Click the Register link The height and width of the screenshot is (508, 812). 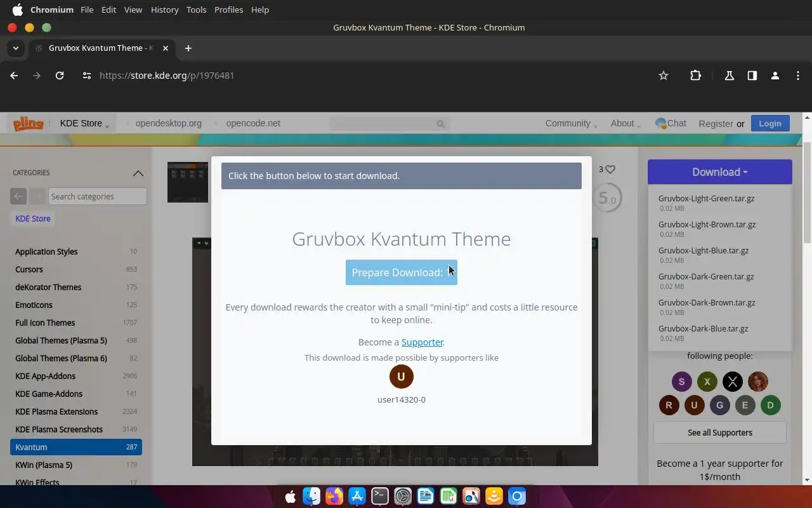pyautogui.click(x=716, y=124)
